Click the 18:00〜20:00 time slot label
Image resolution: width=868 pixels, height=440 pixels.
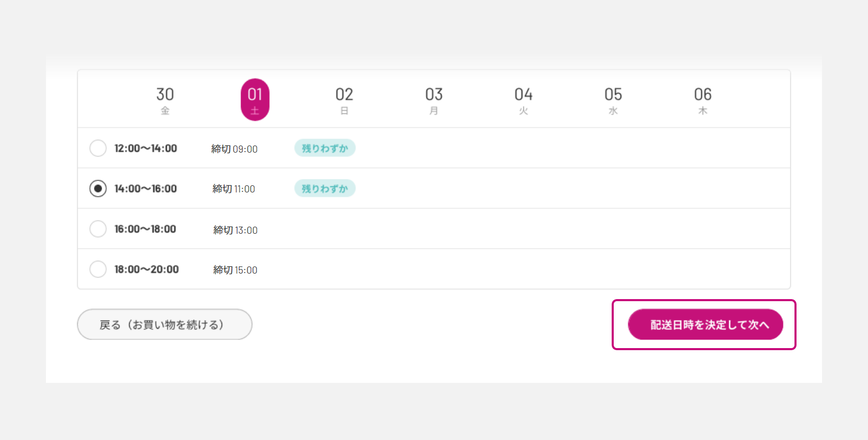point(147,270)
